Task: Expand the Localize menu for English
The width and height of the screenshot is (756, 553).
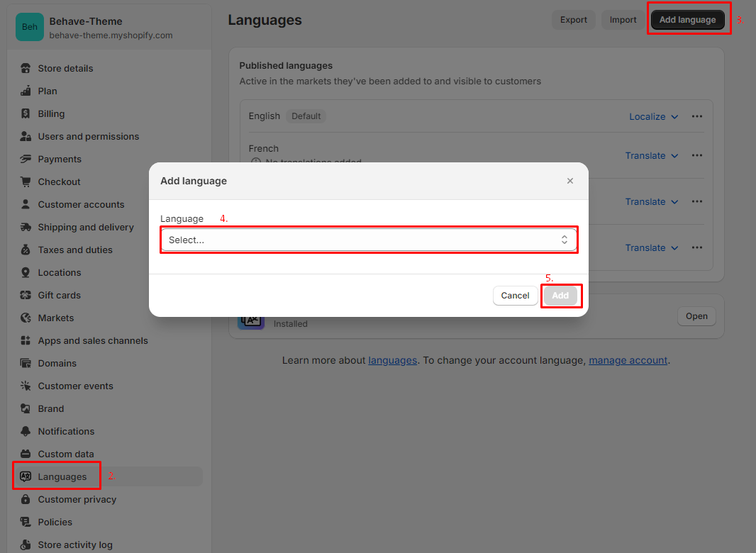Action: [x=654, y=117]
